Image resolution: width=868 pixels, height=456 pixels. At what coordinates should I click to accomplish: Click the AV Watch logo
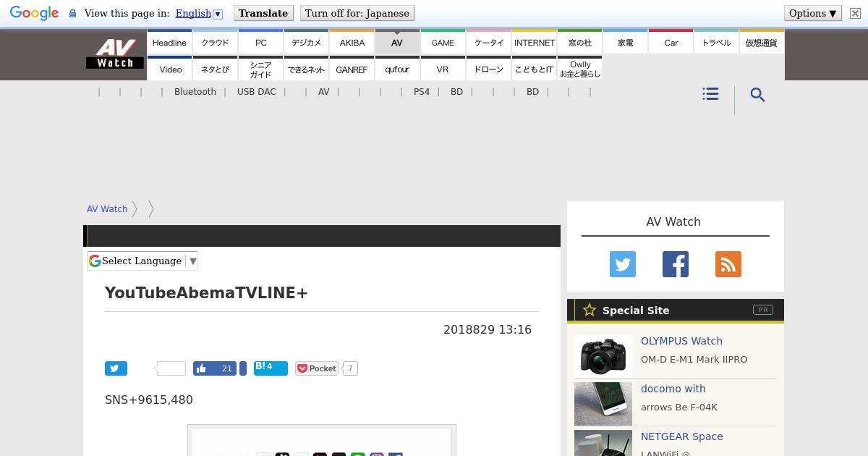pos(115,54)
